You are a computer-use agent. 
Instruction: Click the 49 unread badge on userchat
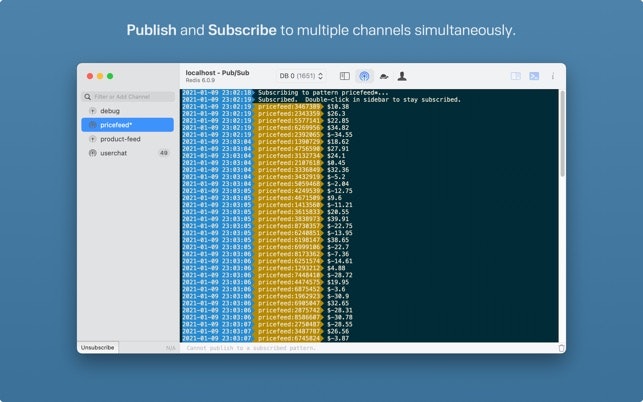click(x=164, y=153)
